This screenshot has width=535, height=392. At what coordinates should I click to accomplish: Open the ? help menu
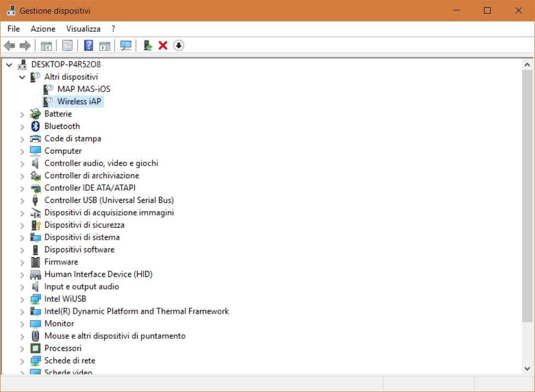(x=113, y=29)
